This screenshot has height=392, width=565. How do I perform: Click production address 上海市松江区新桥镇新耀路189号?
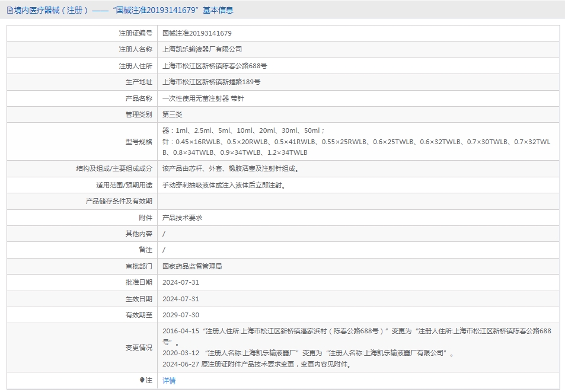pos(211,82)
